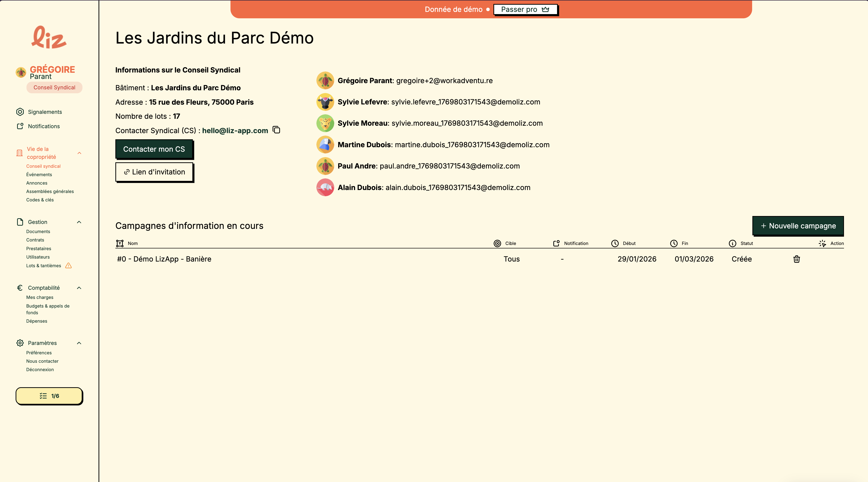Click the Début column header
The image size is (868, 482).
623,243
